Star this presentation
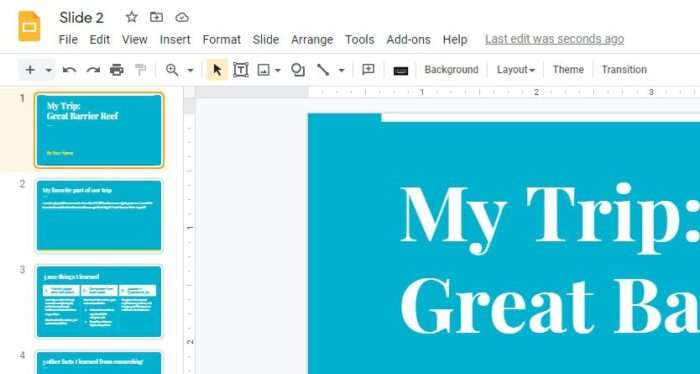The image size is (700, 374). (131, 17)
